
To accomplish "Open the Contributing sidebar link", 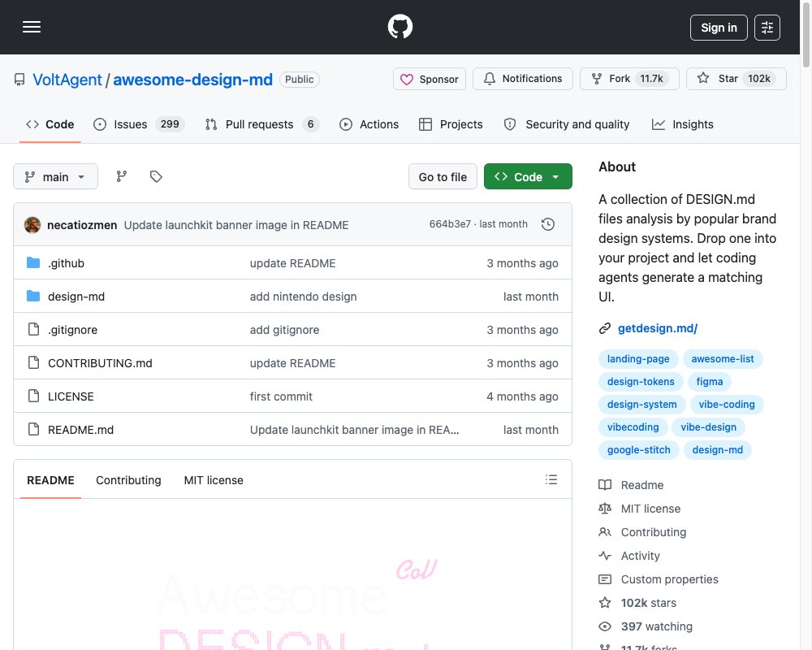I will [654, 532].
